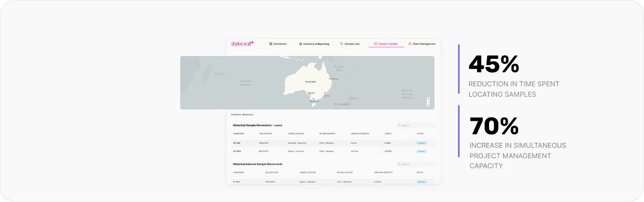Click the South Pacific Ocean label
This screenshot has width=644, height=202.
coord(408,94)
